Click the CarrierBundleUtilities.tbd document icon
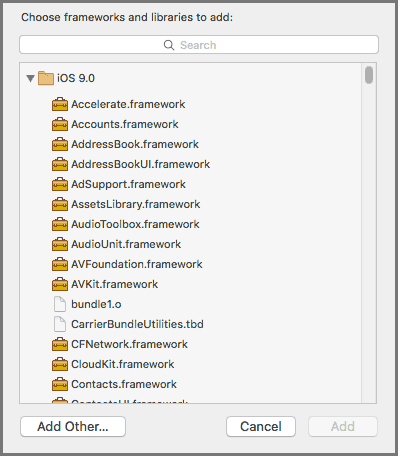Screen dimensions: 398x456 (x=60, y=324)
